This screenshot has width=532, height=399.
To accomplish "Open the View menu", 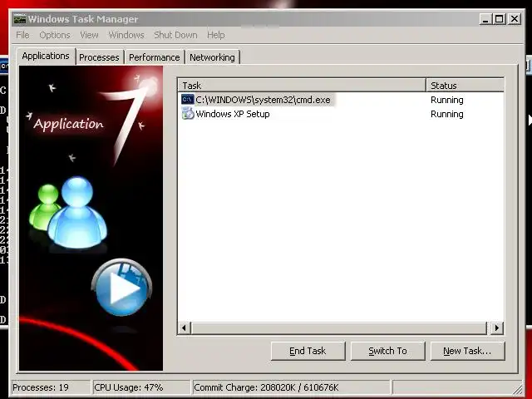I will pyautogui.click(x=89, y=35).
